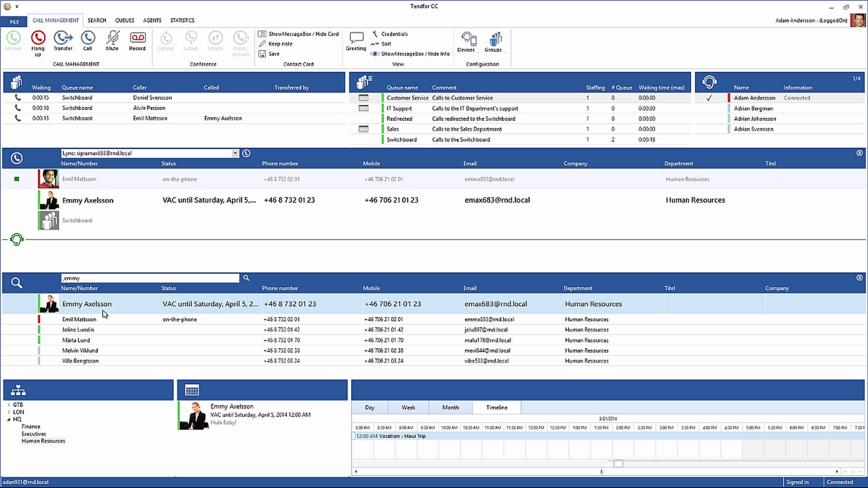This screenshot has height=488, width=868.
Task: Open the Lync sip address dropdown
Action: click(x=235, y=153)
